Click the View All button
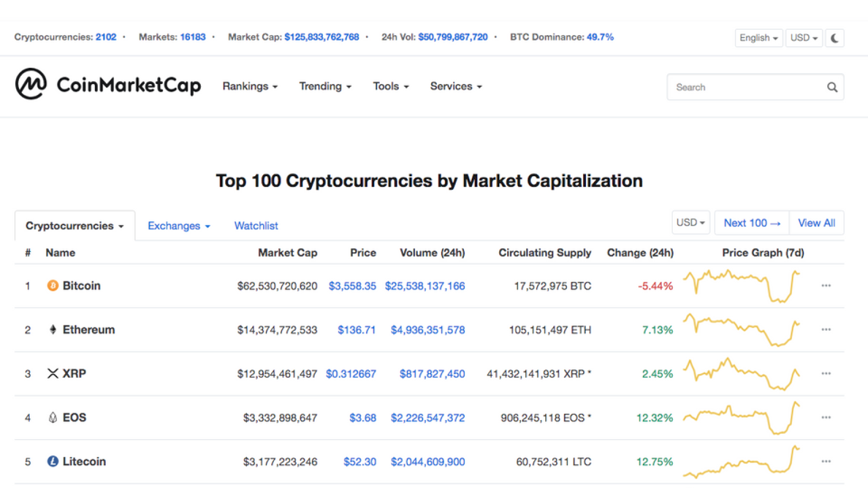Viewport: 868px width, 488px height. coord(816,223)
